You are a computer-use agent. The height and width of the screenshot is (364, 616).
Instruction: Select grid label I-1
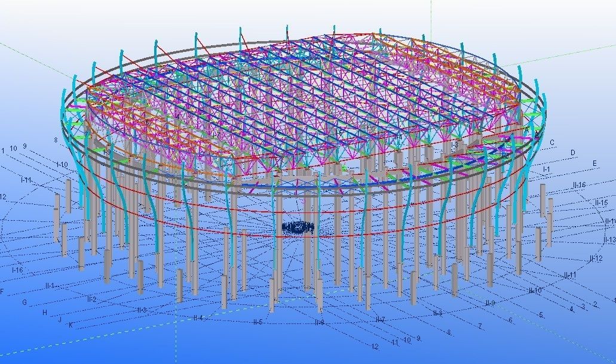click(x=545, y=170)
